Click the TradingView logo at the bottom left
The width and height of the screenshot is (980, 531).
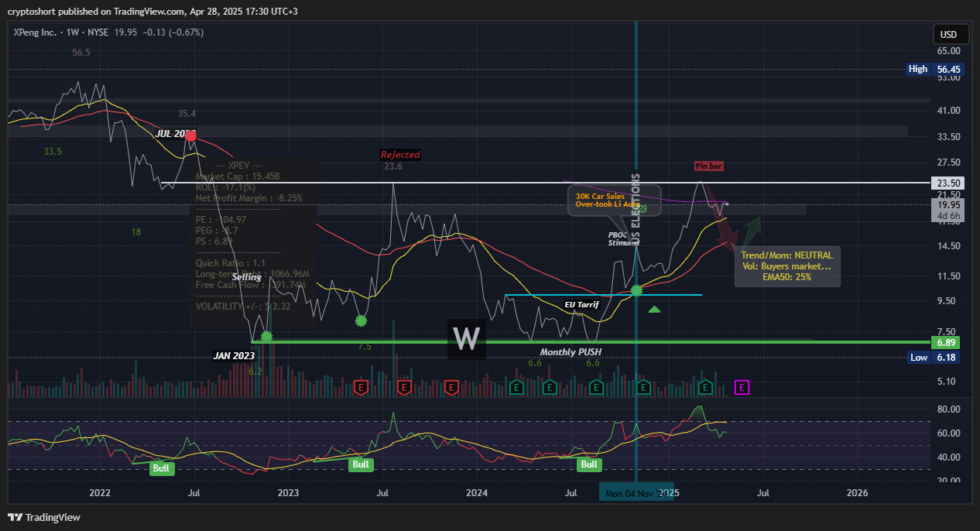click(x=44, y=517)
